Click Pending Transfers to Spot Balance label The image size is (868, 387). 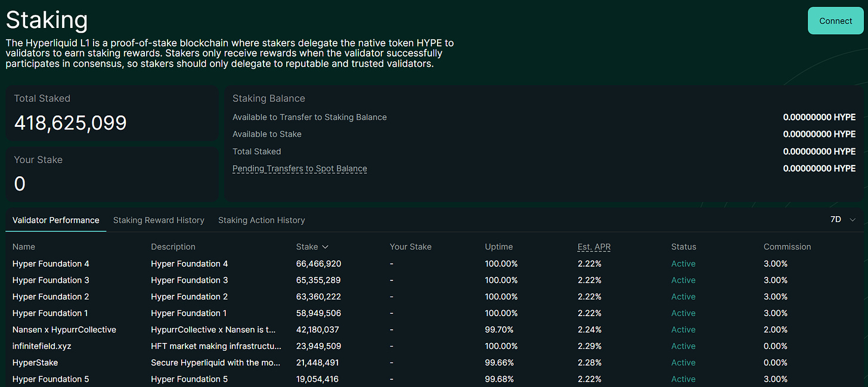point(300,168)
